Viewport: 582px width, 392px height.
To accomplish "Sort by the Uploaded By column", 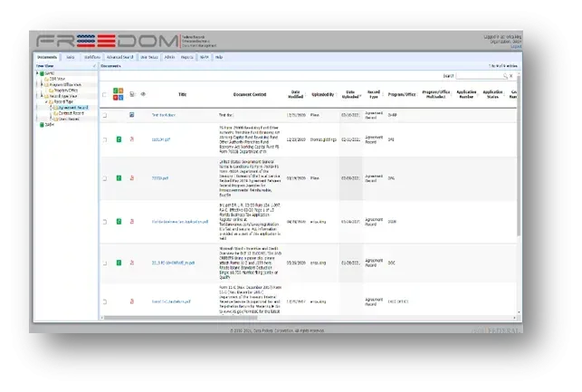I will pos(323,95).
